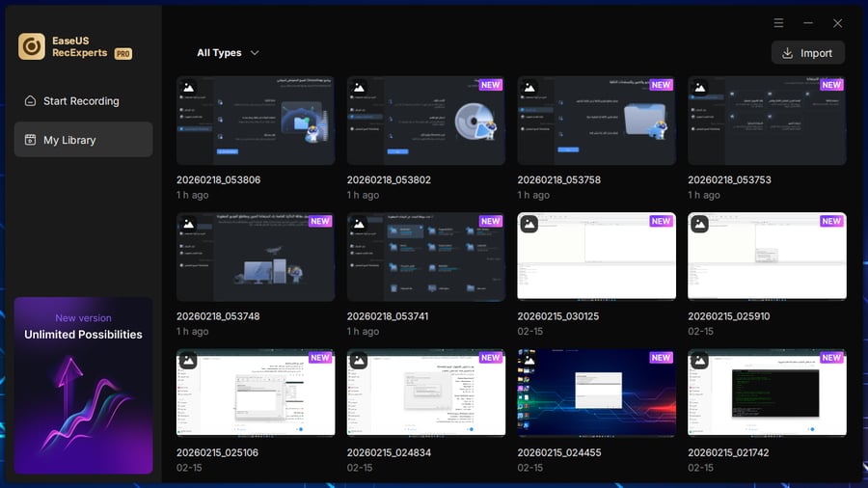Click the file name 20260215_030125

tap(558, 316)
